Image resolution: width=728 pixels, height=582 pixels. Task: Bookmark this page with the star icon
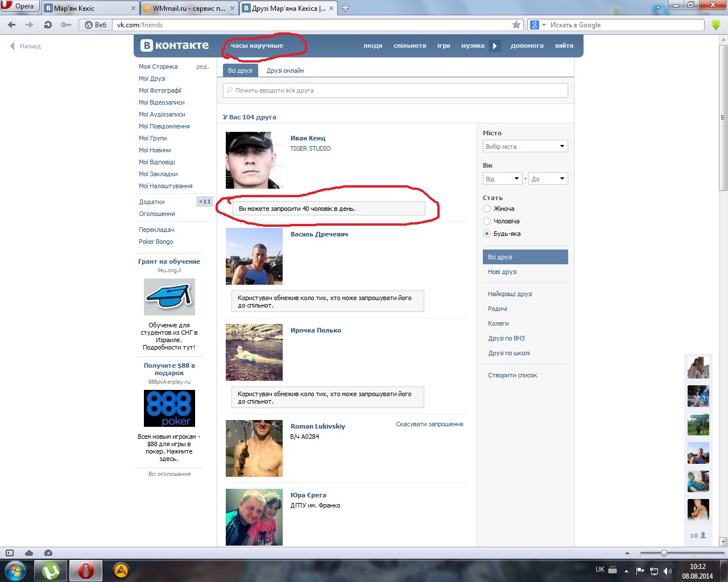coord(516,25)
